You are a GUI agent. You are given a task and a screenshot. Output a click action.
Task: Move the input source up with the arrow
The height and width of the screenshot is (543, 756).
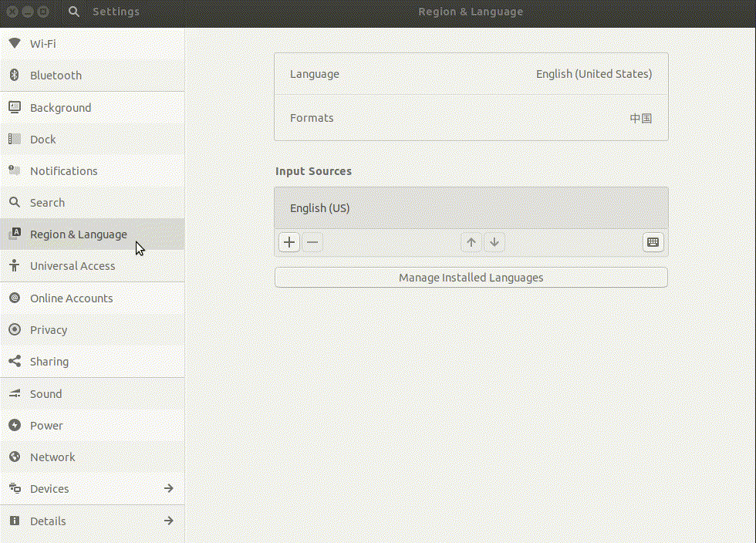coord(471,242)
